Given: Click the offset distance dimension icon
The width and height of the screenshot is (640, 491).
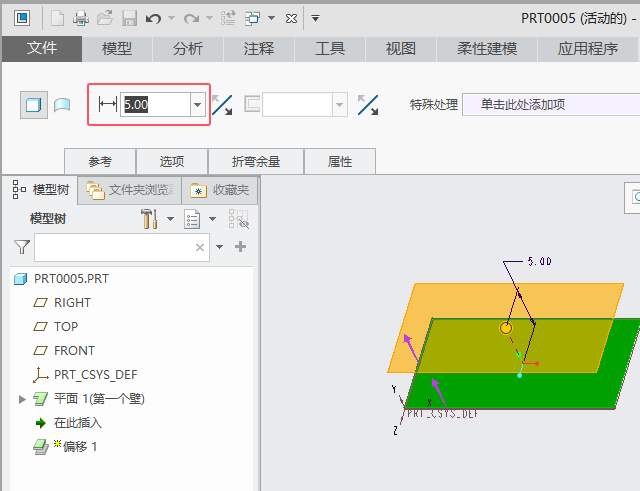Looking at the screenshot, I should tap(108, 104).
